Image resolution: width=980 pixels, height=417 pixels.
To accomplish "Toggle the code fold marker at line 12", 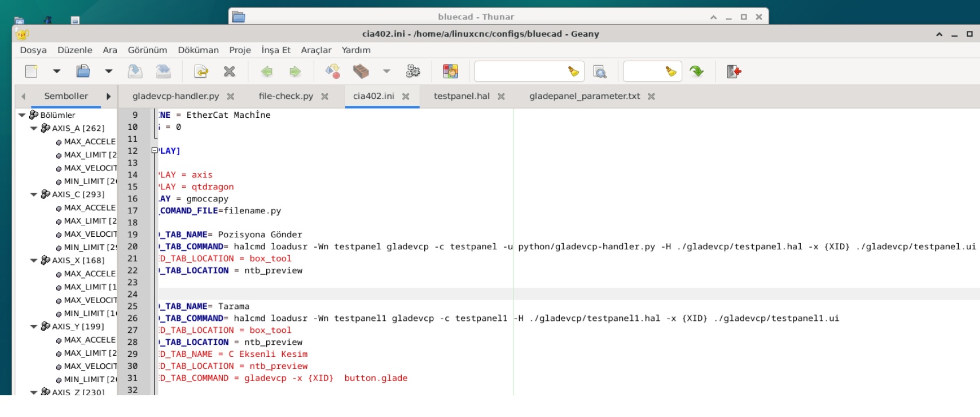I will (x=154, y=150).
